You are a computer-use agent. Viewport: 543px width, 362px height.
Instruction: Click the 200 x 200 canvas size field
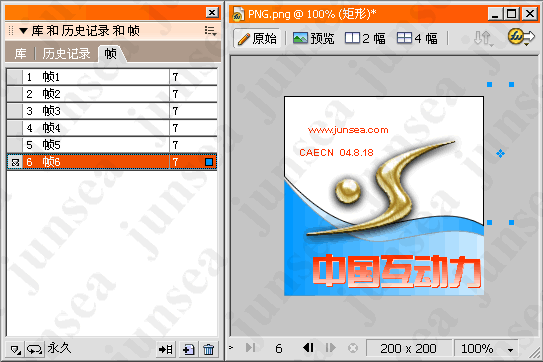click(x=409, y=348)
